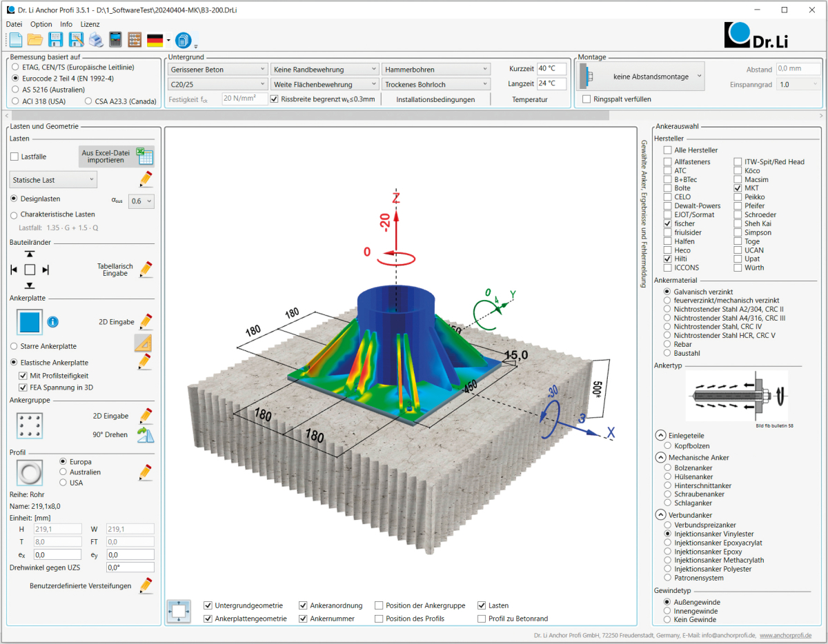
Task: Click the info@anchorprofi.de email link
Action: pos(729,635)
